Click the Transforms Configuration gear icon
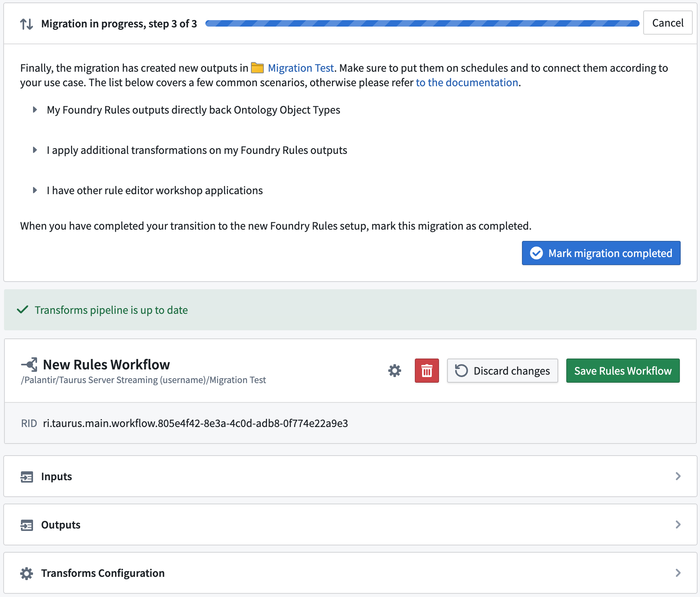The image size is (700, 597). tap(27, 573)
